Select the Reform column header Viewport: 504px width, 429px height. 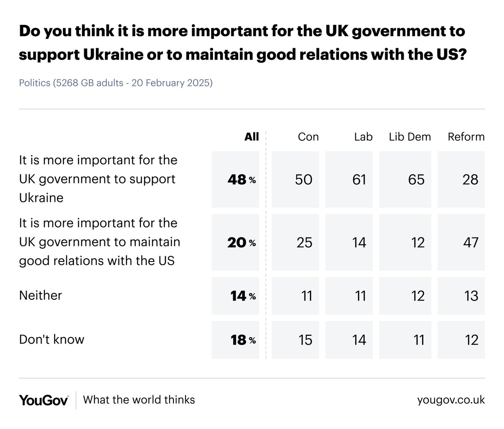click(x=466, y=137)
